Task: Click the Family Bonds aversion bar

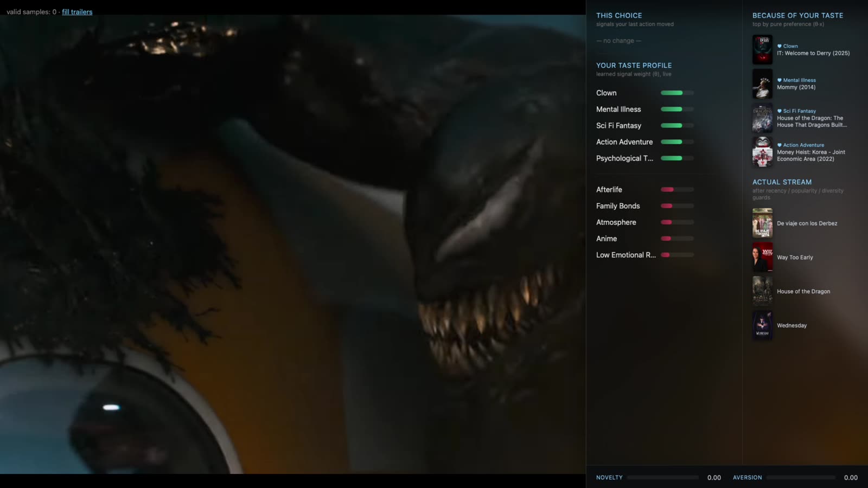Action: pos(677,206)
